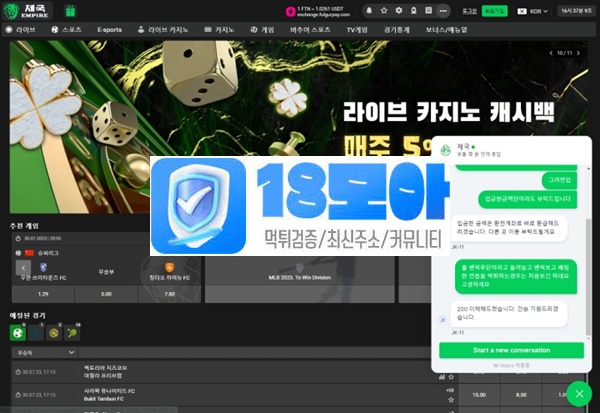
Task: Click the pink FTN exchange icon
Action: pos(290,11)
